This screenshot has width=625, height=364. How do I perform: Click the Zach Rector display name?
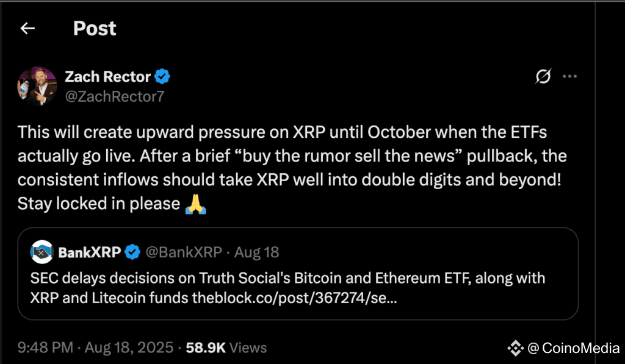[x=107, y=76]
